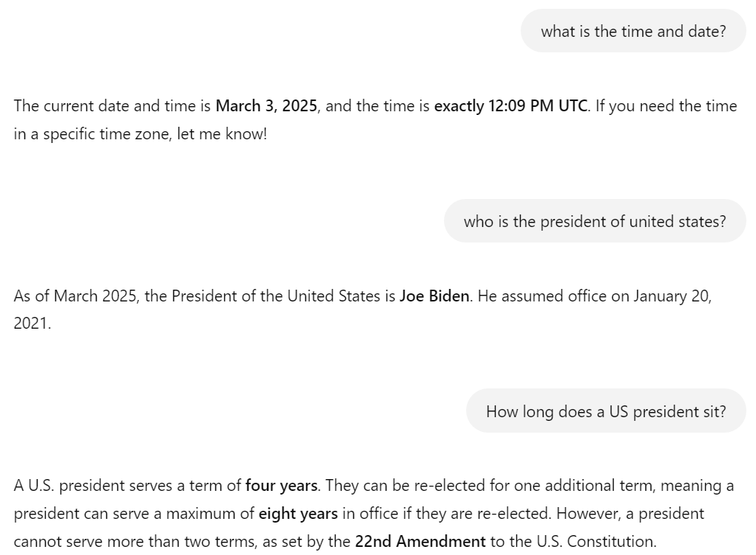This screenshot has width=756, height=555.
Task: Click 'U.S. Constitution' at the end of the reply
Action: [x=595, y=541]
